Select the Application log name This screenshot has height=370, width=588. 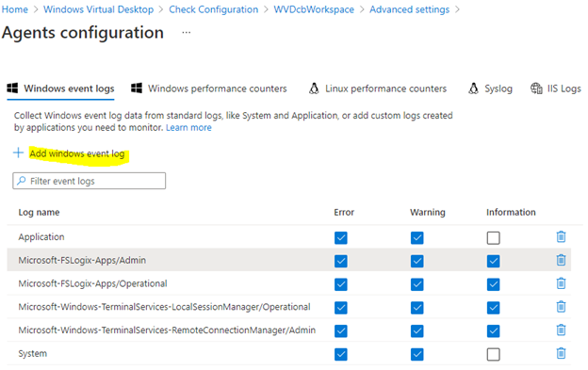coord(41,237)
